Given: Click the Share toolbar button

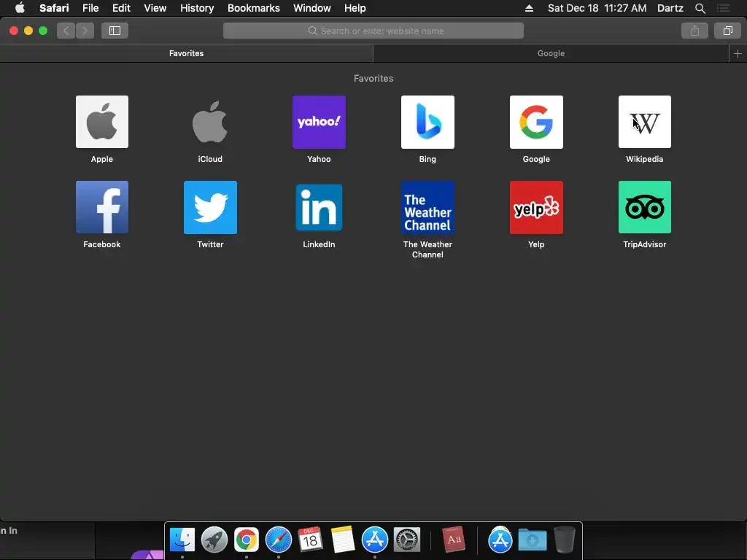Looking at the screenshot, I should (x=694, y=31).
